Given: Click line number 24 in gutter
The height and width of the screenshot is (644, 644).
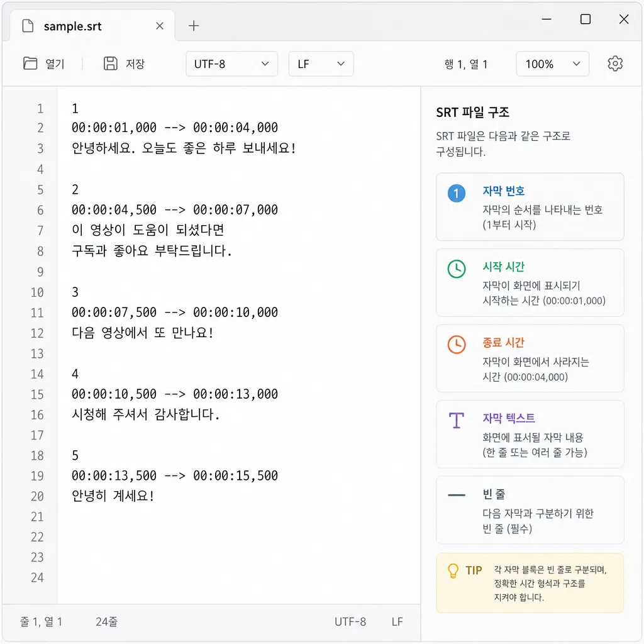Looking at the screenshot, I should coord(37,577).
